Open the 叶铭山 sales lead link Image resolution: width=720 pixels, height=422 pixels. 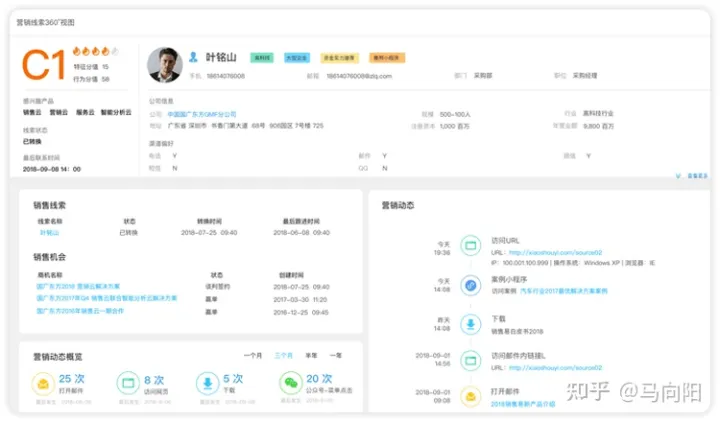click(x=49, y=232)
